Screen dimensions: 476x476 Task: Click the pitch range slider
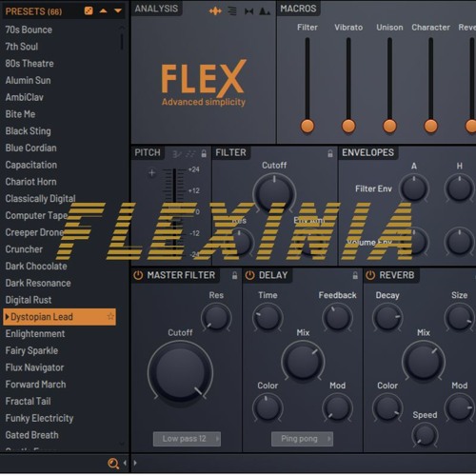click(174, 212)
